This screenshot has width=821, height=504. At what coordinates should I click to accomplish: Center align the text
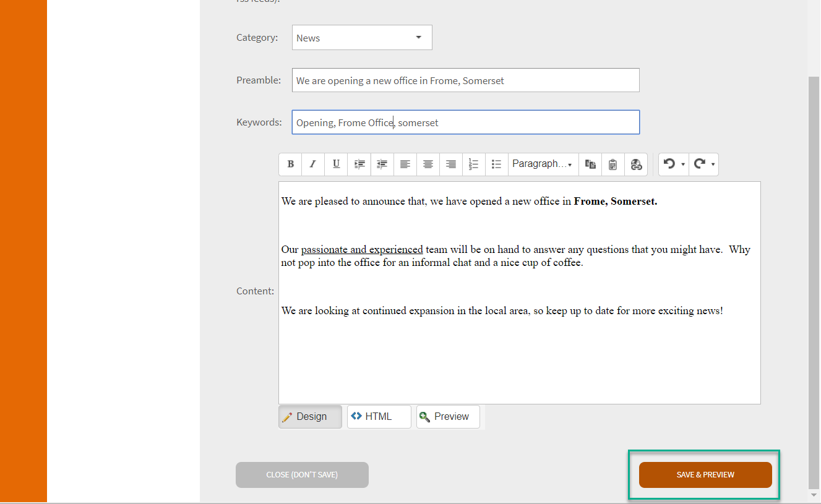pyautogui.click(x=428, y=164)
